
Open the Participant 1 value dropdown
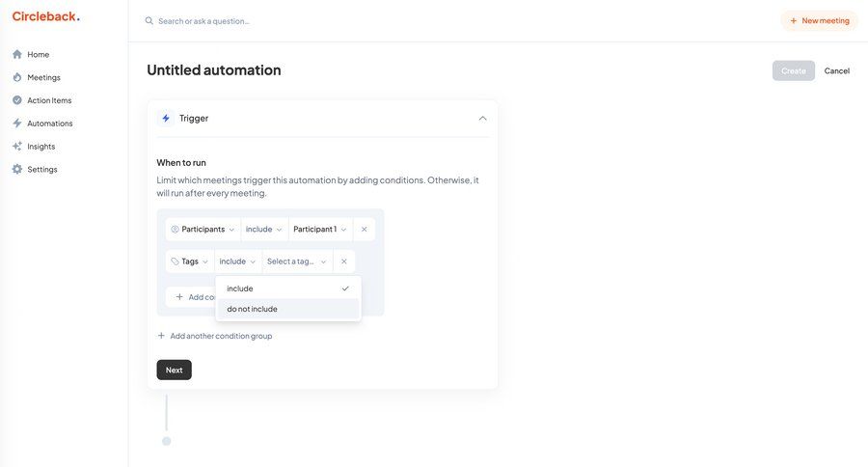[x=320, y=230]
